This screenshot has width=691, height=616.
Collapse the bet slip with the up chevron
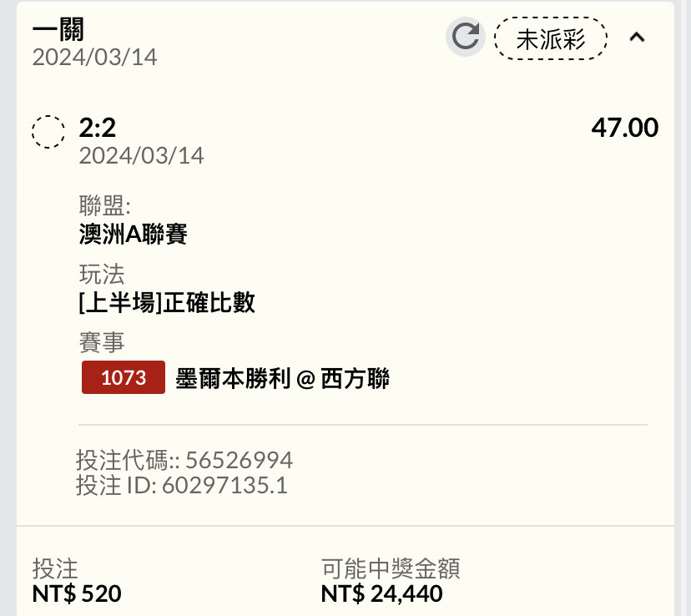(637, 37)
